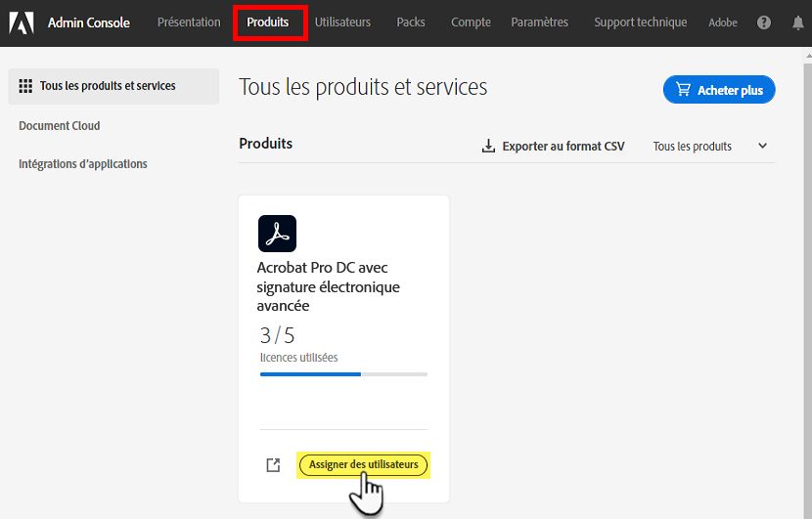Click the Acrobat Pro DC product icon
Image resolution: width=812 pixels, height=519 pixels.
[x=277, y=234]
